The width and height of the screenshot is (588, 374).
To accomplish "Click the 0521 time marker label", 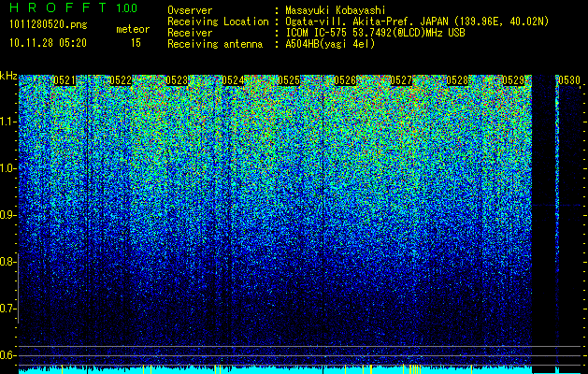I will tap(65, 80).
